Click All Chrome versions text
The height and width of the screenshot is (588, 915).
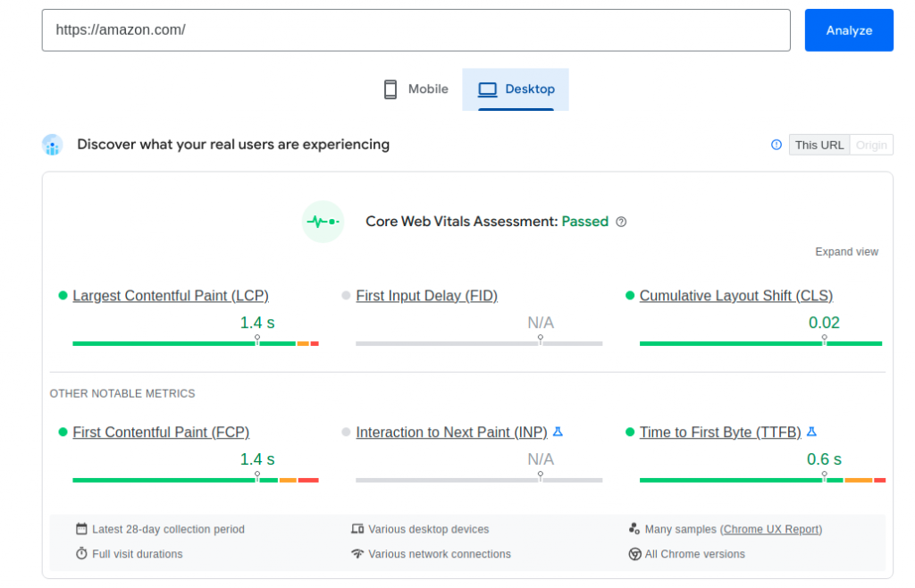pos(694,553)
